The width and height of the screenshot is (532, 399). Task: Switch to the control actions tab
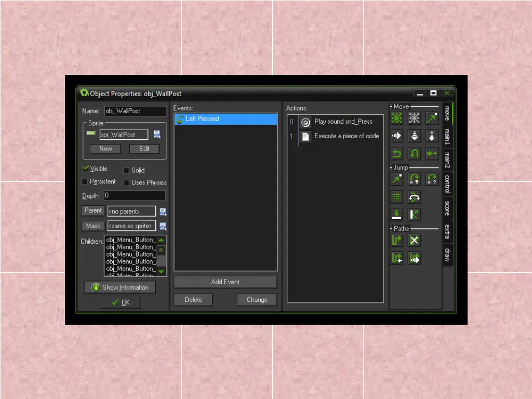[x=447, y=184]
